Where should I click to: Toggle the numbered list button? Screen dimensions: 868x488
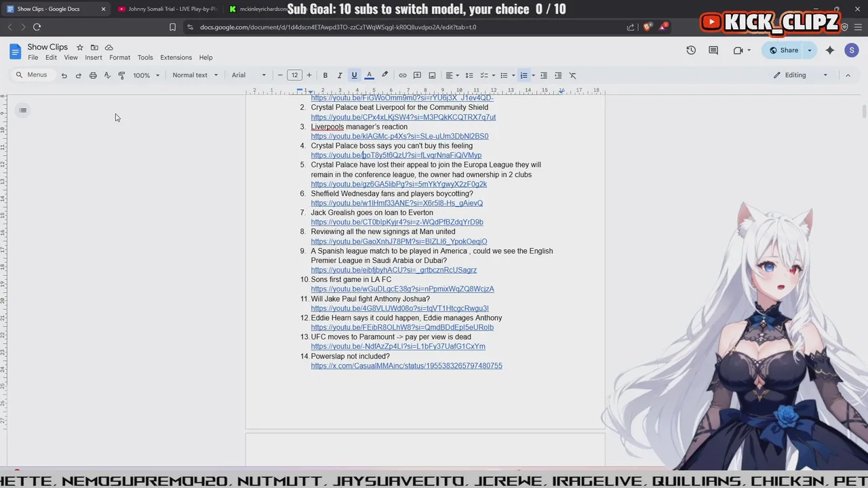pos(524,75)
